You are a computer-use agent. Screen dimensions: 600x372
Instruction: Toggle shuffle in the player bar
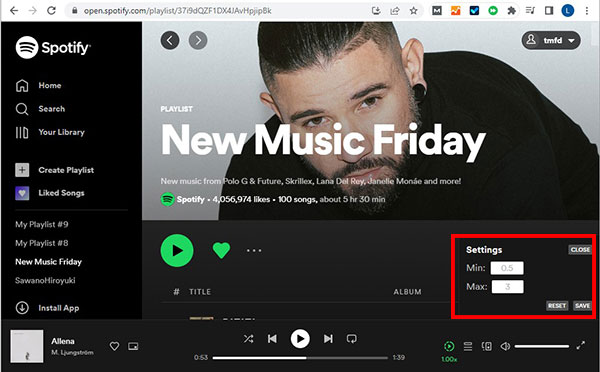click(x=248, y=339)
